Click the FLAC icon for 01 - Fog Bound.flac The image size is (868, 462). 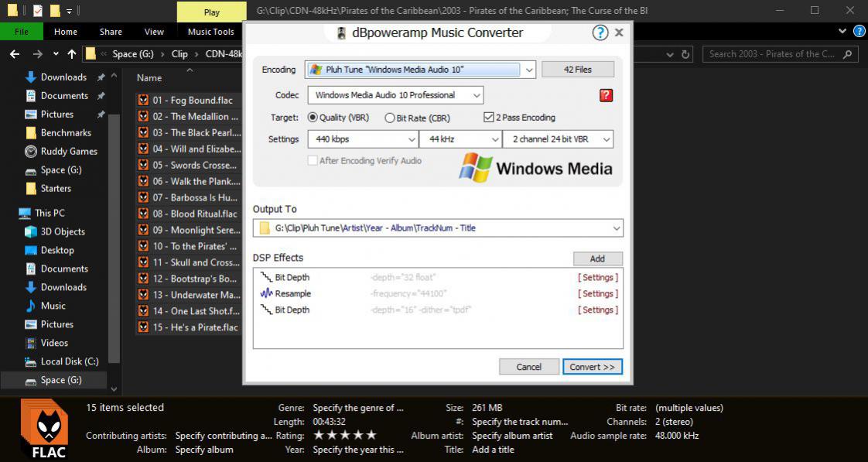[x=143, y=101]
